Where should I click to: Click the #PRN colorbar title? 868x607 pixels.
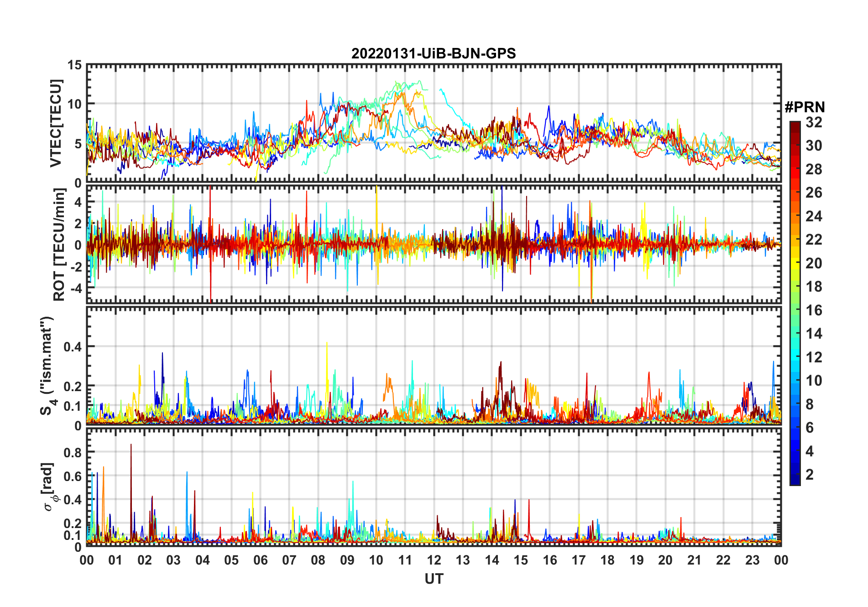tap(805, 107)
